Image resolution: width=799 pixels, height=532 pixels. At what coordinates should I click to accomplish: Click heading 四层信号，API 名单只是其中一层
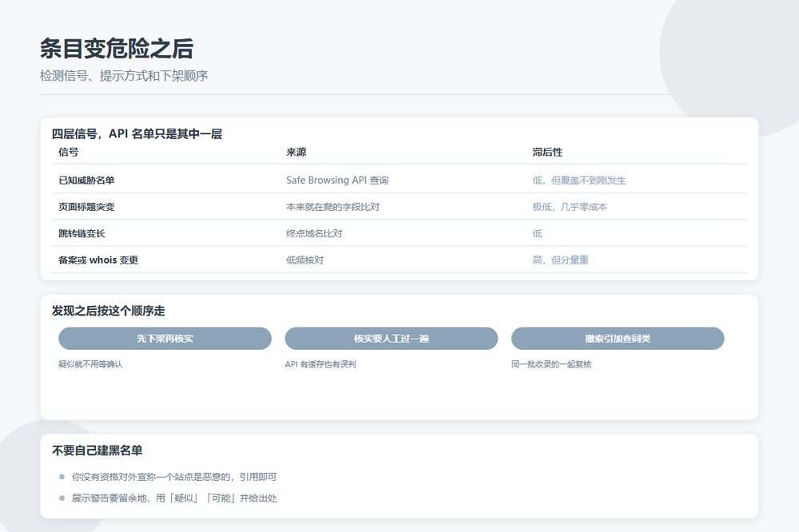click(137, 134)
